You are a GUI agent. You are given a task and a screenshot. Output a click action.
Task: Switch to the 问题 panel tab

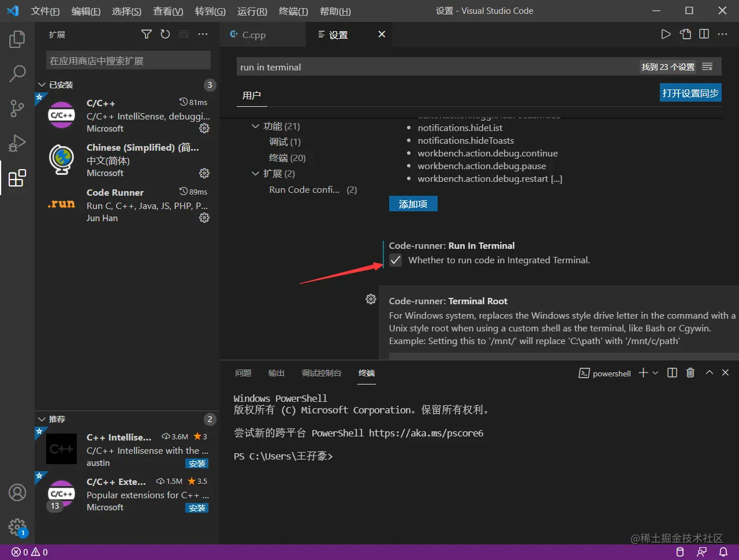tap(243, 373)
